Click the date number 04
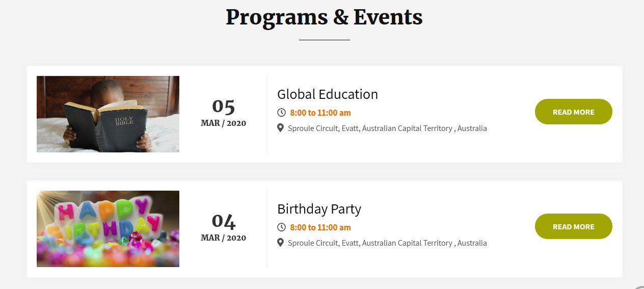This screenshot has height=289, width=644. tap(223, 221)
